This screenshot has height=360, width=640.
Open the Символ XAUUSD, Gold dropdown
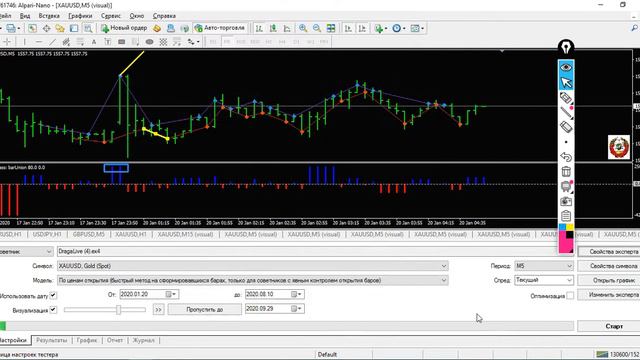click(x=253, y=266)
